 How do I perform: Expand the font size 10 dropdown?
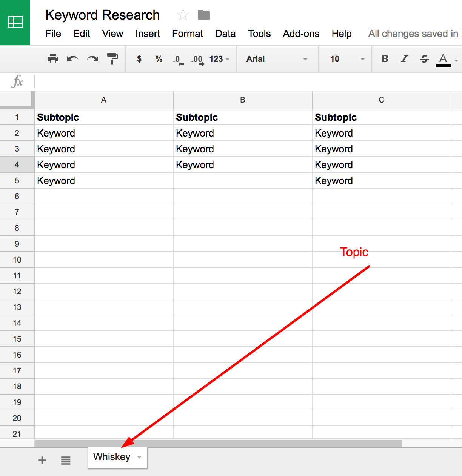pos(346,59)
